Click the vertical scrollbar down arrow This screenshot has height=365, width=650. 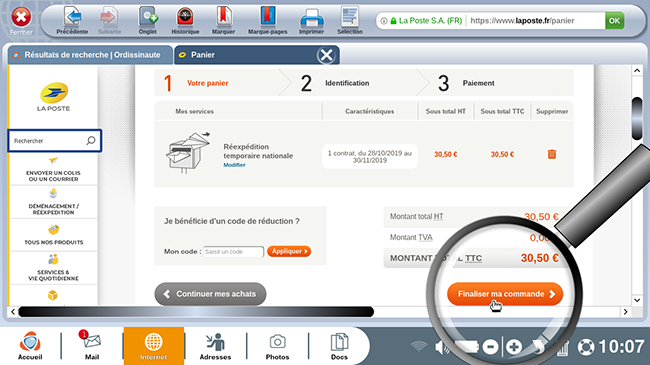(637, 300)
